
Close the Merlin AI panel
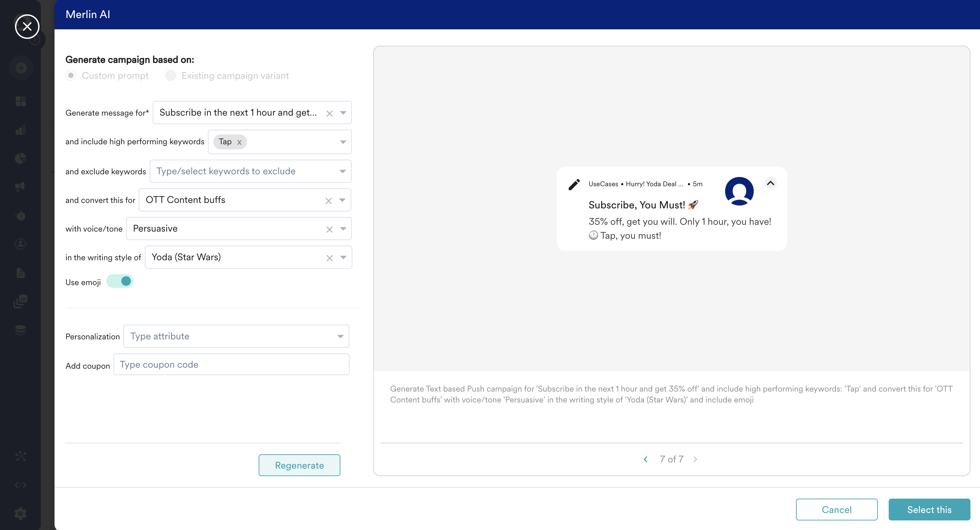pos(27,27)
